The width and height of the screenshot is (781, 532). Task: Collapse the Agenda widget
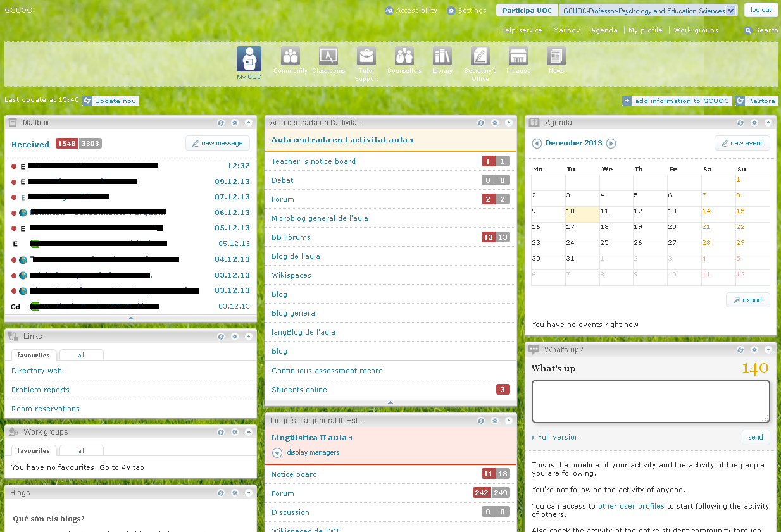tap(768, 123)
